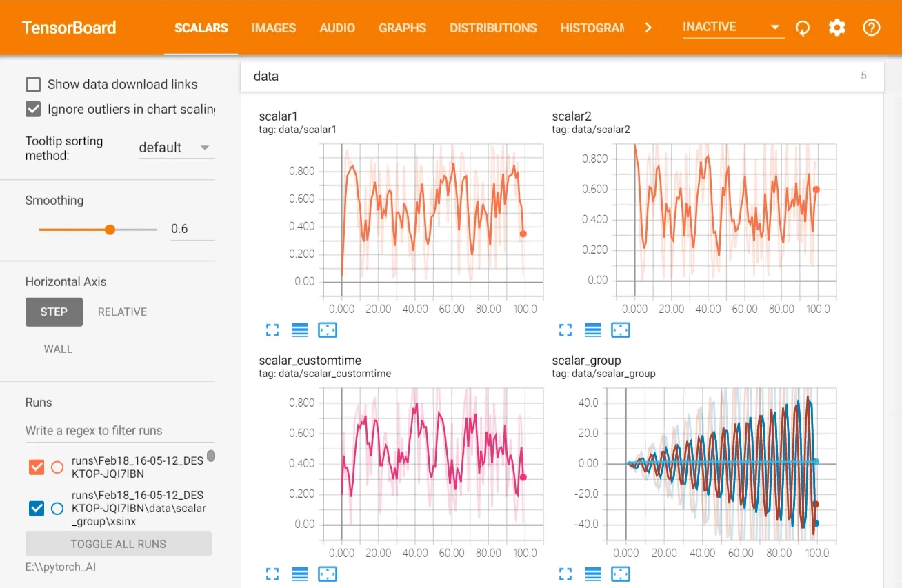Select only the orange run radio button
Screen dimensions: 902x588
pos(57,467)
